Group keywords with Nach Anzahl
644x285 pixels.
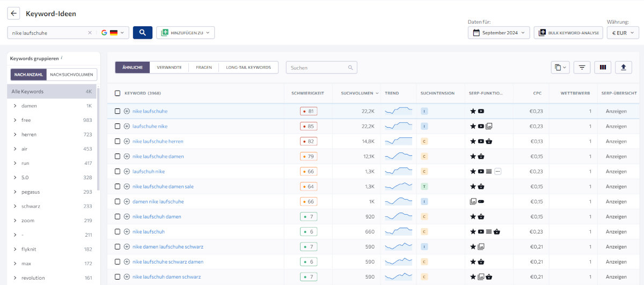click(x=28, y=75)
